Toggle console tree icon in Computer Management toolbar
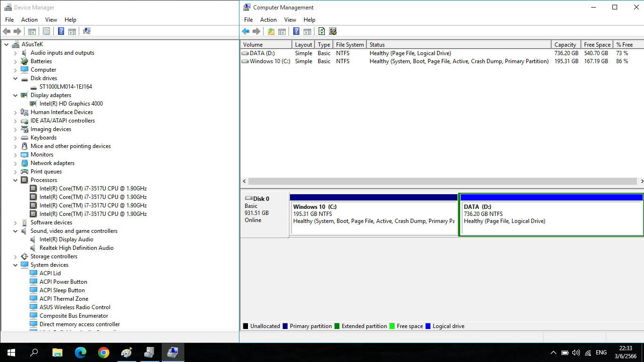The width and height of the screenshot is (644, 362). pos(282,32)
